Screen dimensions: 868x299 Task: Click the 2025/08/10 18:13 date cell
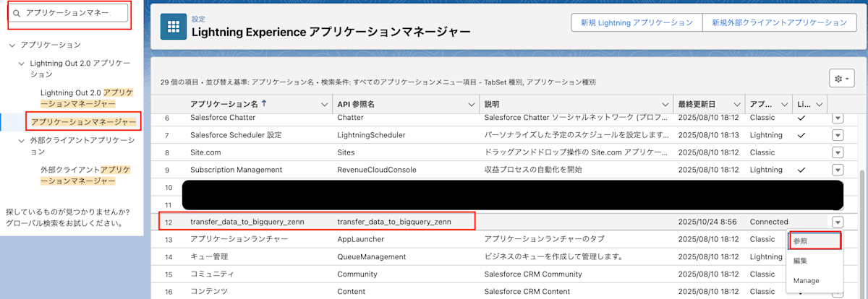click(x=709, y=135)
